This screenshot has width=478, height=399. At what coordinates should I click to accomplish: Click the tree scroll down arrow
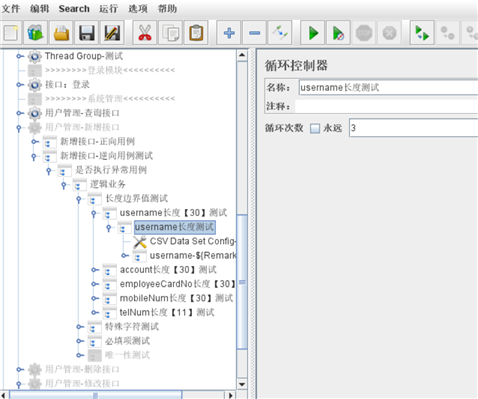[242, 384]
